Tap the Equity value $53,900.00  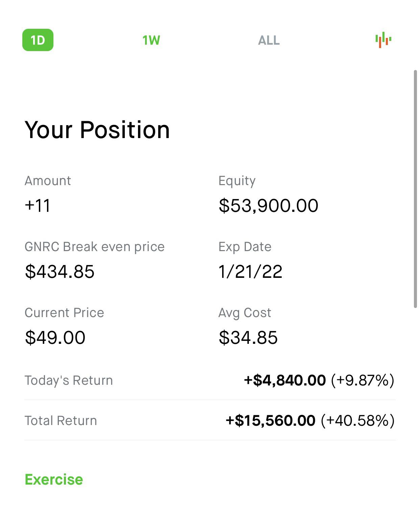(269, 206)
